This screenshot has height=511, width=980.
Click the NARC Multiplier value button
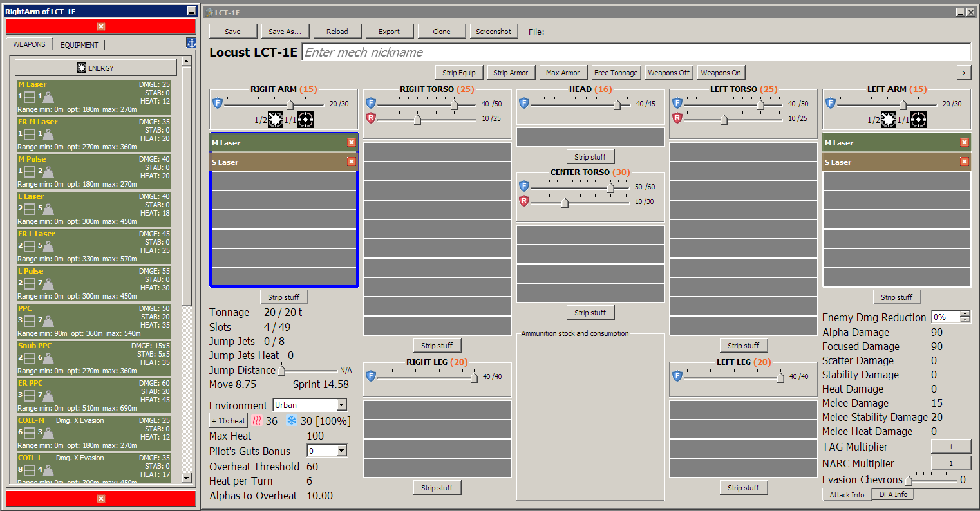click(951, 463)
